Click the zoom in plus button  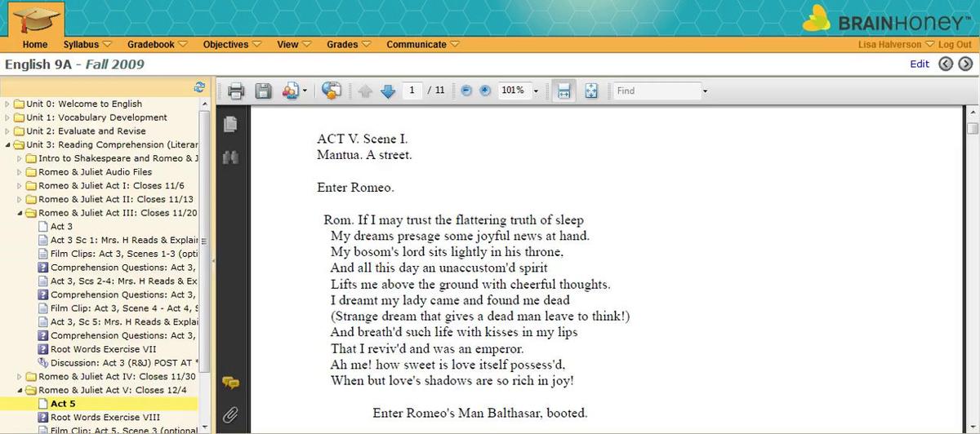click(x=484, y=91)
